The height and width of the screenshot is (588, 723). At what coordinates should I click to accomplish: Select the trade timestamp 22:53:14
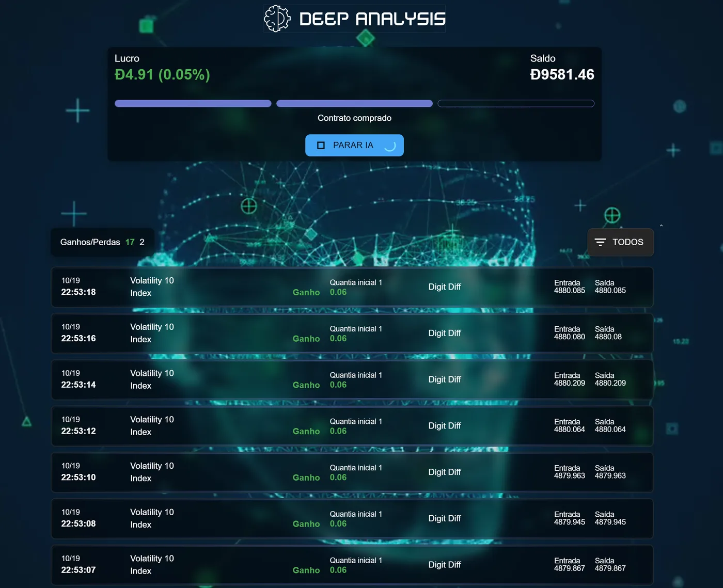tap(78, 385)
